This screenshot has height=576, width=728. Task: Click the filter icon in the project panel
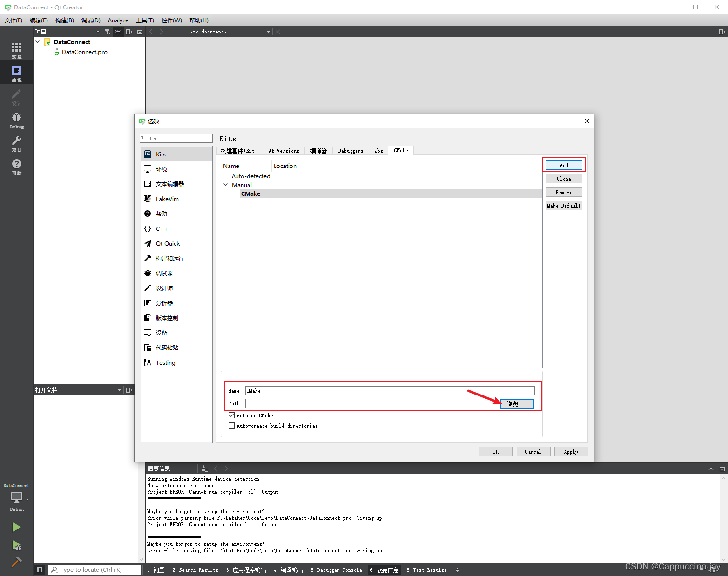pyautogui.click(x=108, y=31)
